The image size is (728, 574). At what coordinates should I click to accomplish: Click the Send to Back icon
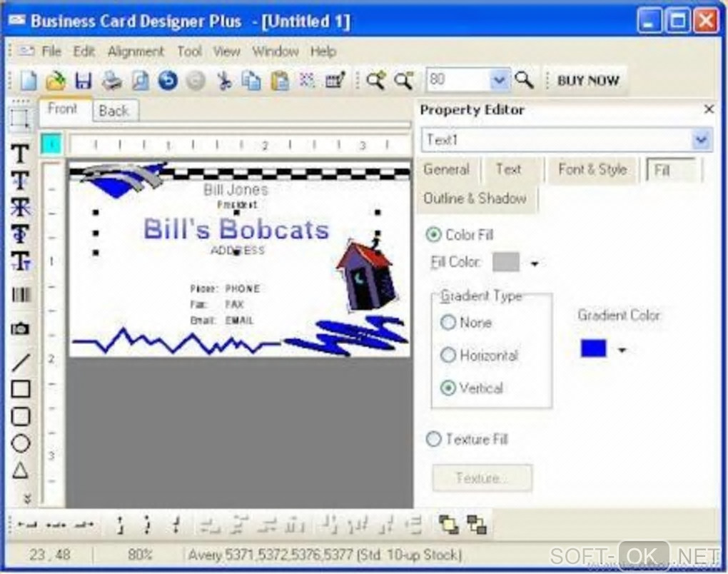[477, 525]
